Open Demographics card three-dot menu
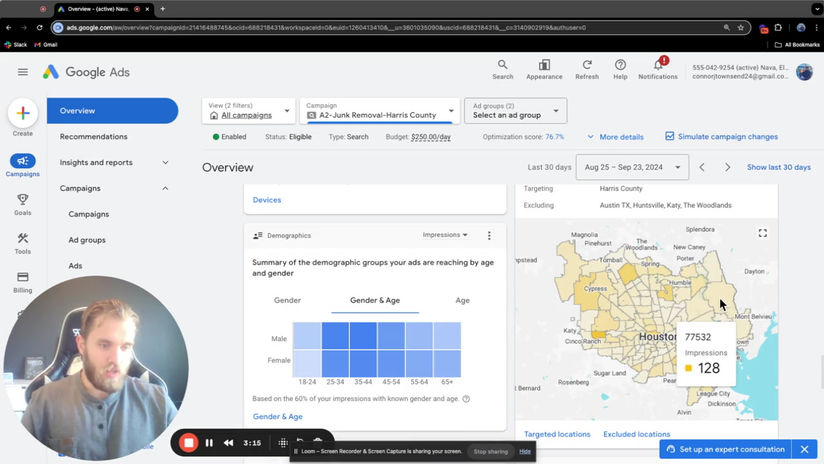 click(x=489, y=235)
